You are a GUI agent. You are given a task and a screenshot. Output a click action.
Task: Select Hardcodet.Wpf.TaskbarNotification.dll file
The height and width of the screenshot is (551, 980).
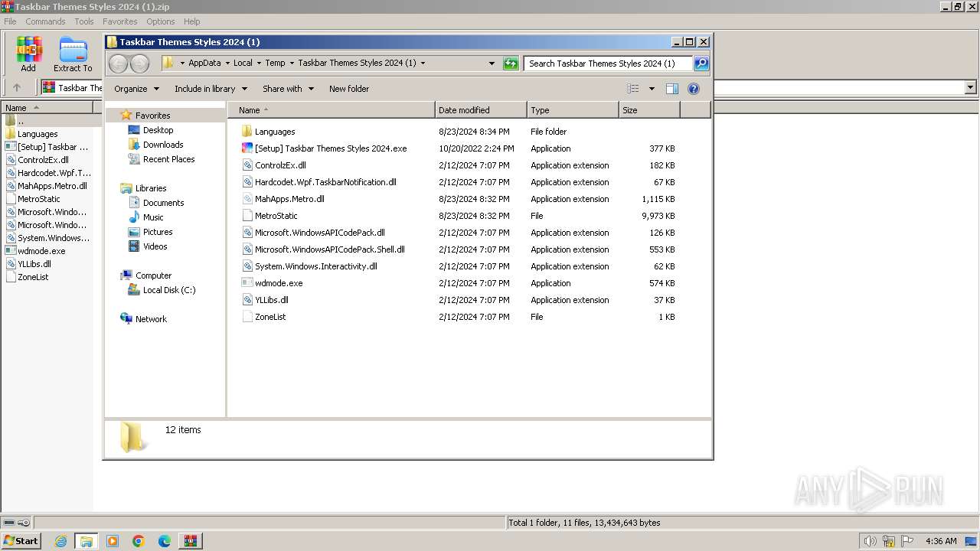click(325, 182)
